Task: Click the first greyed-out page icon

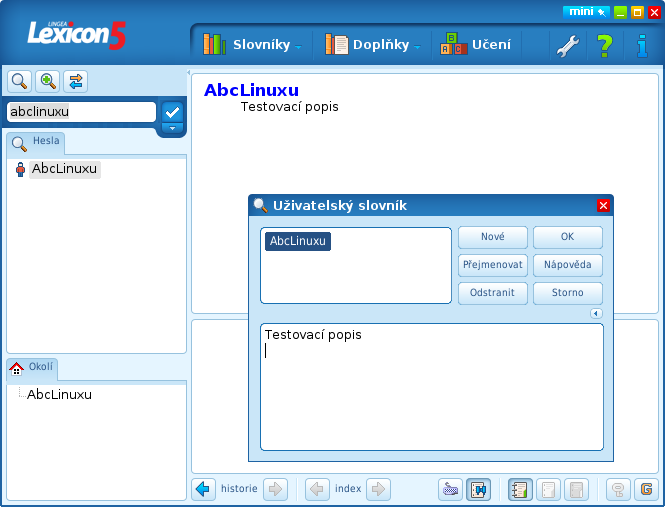Action: tap(548, 489)
